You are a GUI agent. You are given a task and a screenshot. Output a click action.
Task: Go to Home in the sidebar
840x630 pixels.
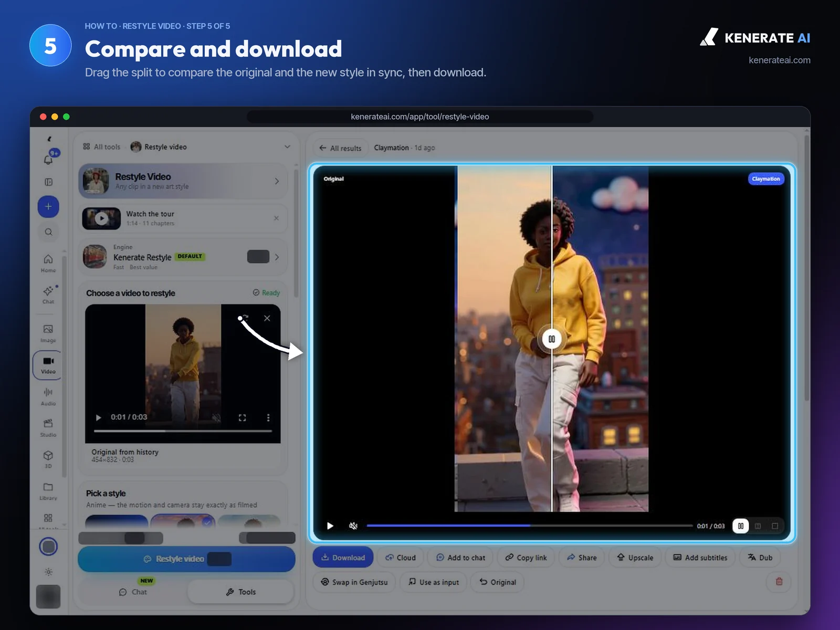pyautogui.click(x=48, y=263)
